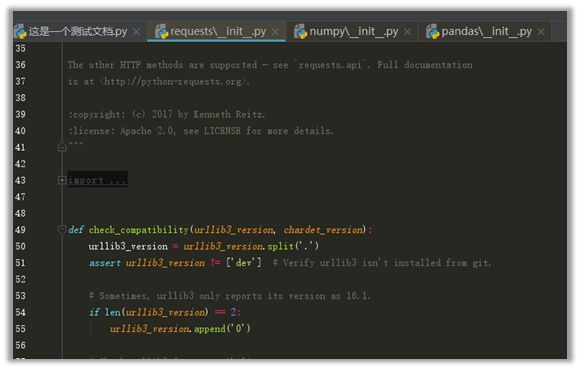The width and height of the screenshot is (580, 370).
Task: Collapse the check_compatibility function fold marker
Action: click(x=62, y=230)
